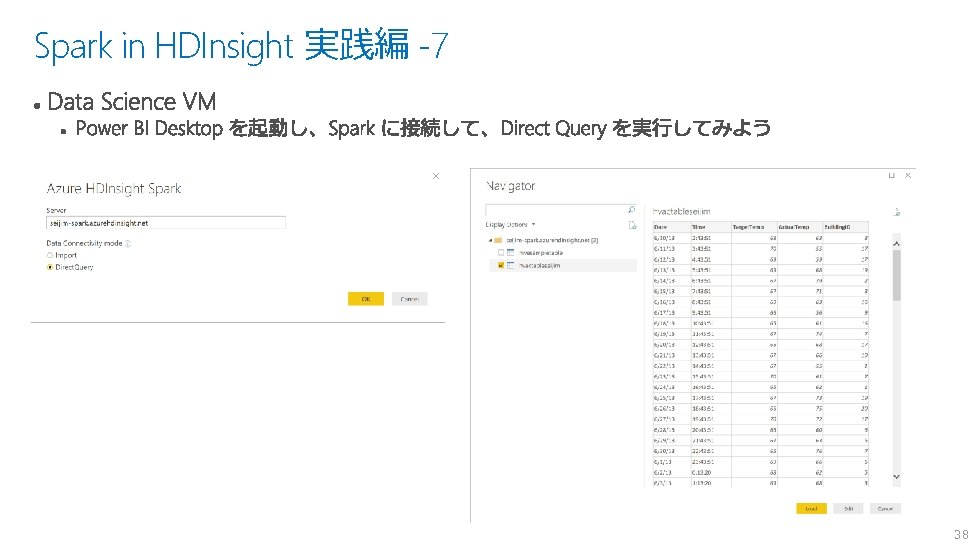
Task: Select the Import radio button
Action: click(50, 255)
